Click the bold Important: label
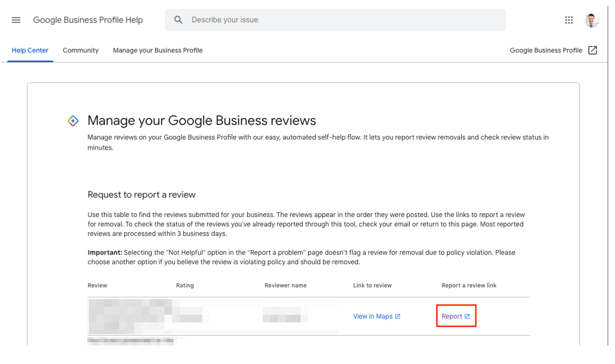615x364 pixels. tap(105, 253)
